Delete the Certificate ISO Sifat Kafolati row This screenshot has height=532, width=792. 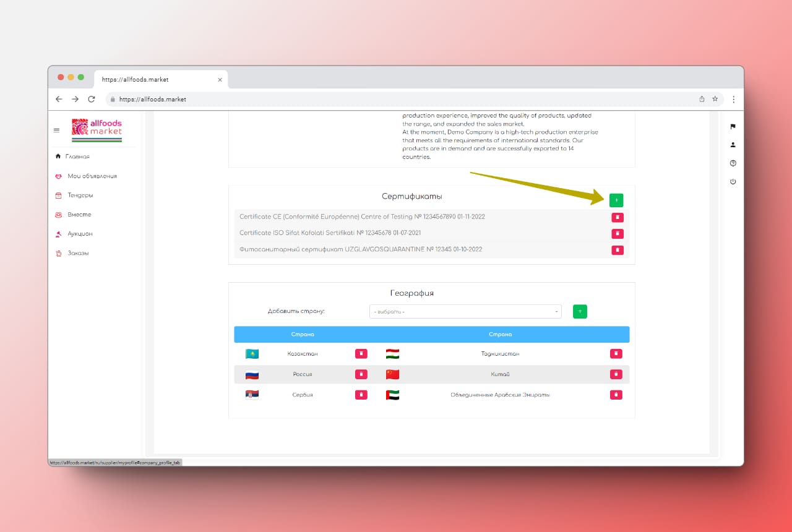618,233
